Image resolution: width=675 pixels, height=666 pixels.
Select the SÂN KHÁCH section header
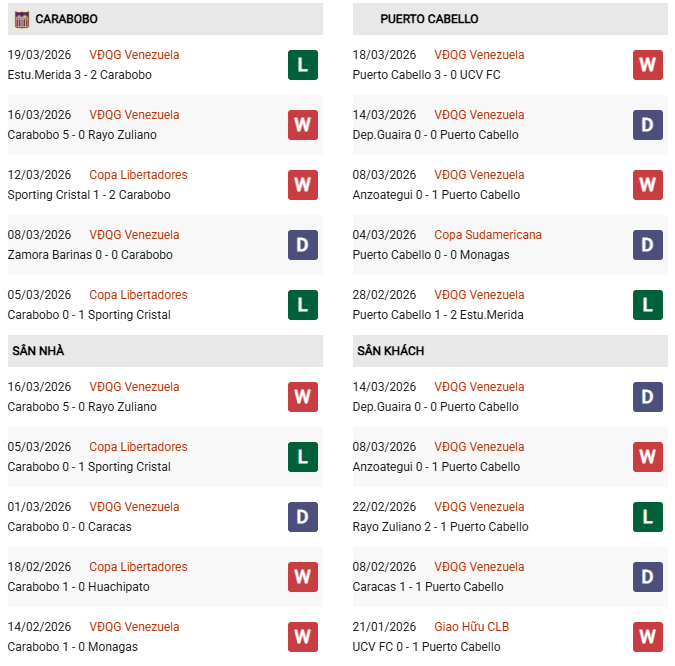[390, 351]
